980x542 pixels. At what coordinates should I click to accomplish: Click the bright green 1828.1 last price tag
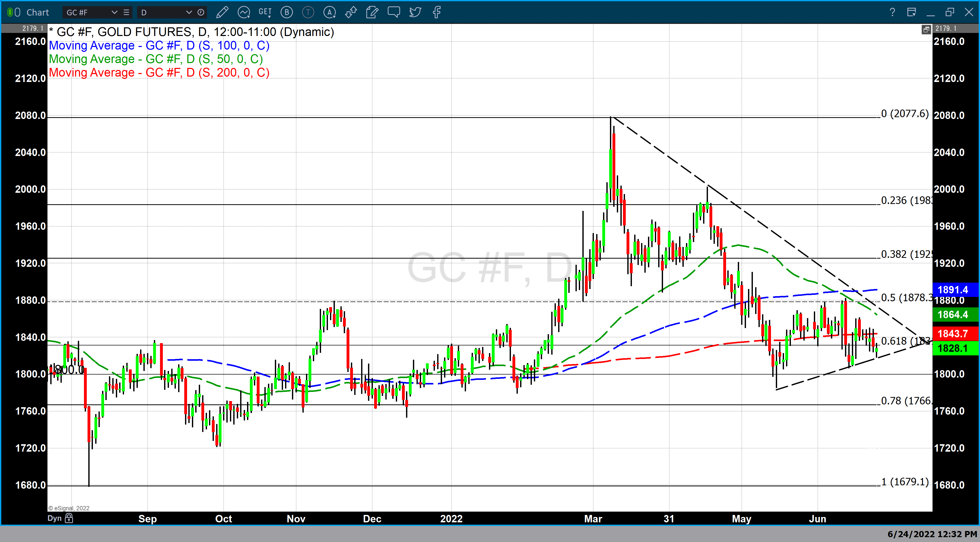tap(955, 348)
